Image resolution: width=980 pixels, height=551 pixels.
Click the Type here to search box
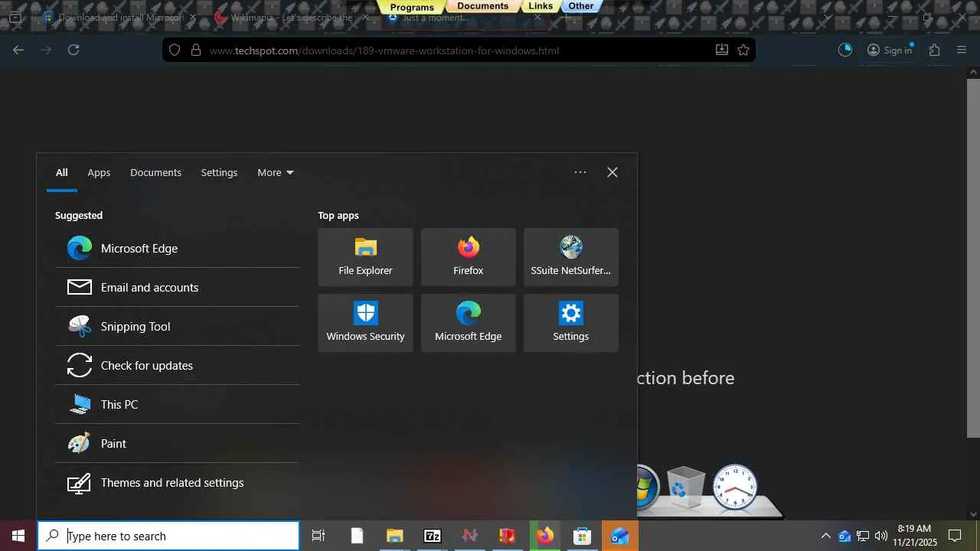pos(169,536)
